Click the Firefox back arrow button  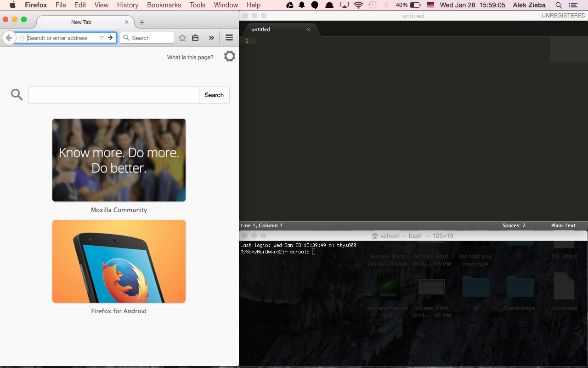8,38
